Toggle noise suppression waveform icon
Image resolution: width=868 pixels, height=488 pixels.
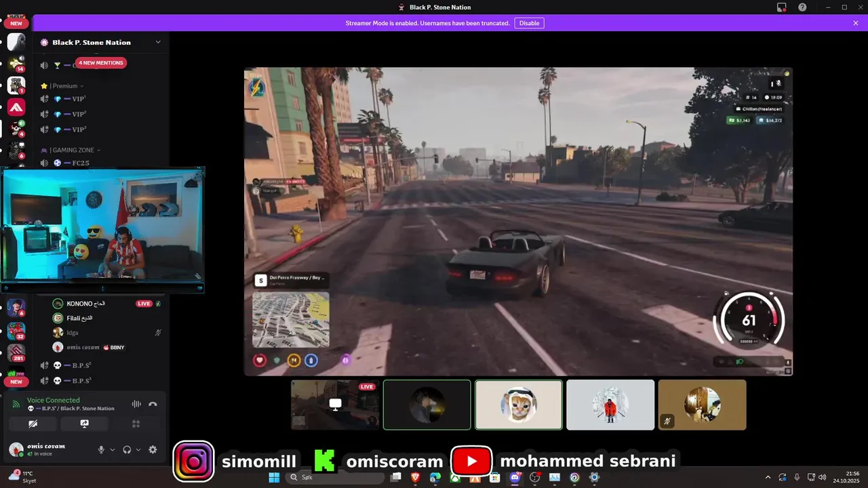tap(136, 404)
